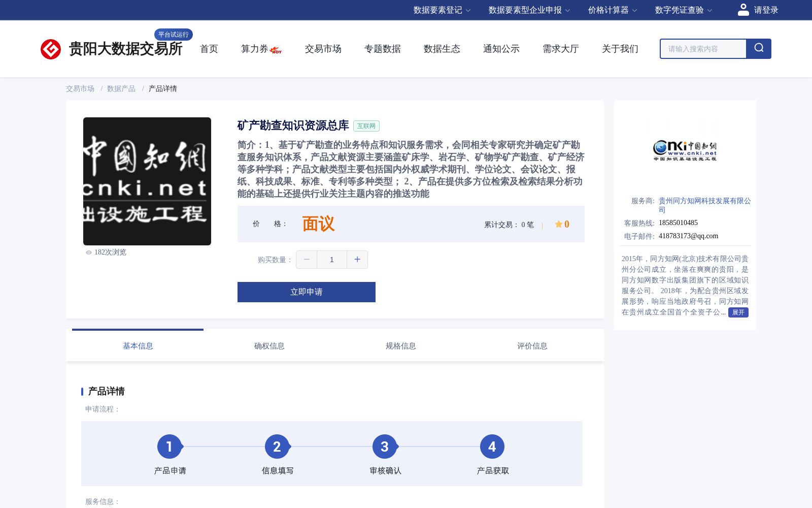
Task: Click the product title 矿产勘查知识资源总库
Action: [293, 125]
